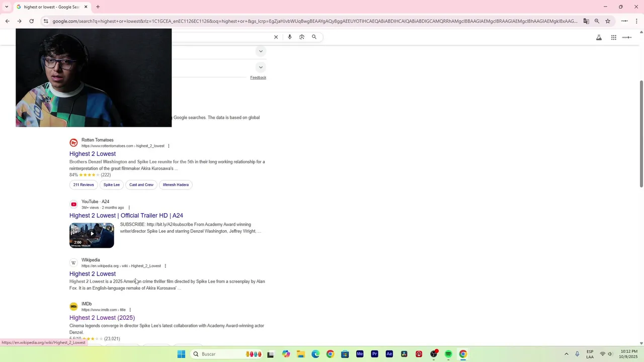This screenshot has height=362, width=644.
Task: Open more options for IMDb result
Action: click(x=130, y=310)
